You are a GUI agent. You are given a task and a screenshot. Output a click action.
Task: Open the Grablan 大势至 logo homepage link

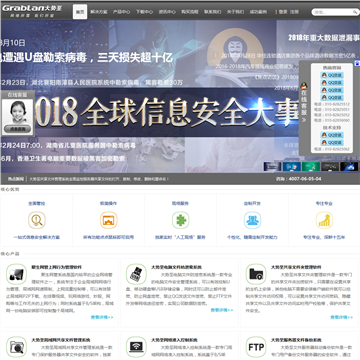tap(32, 11)
